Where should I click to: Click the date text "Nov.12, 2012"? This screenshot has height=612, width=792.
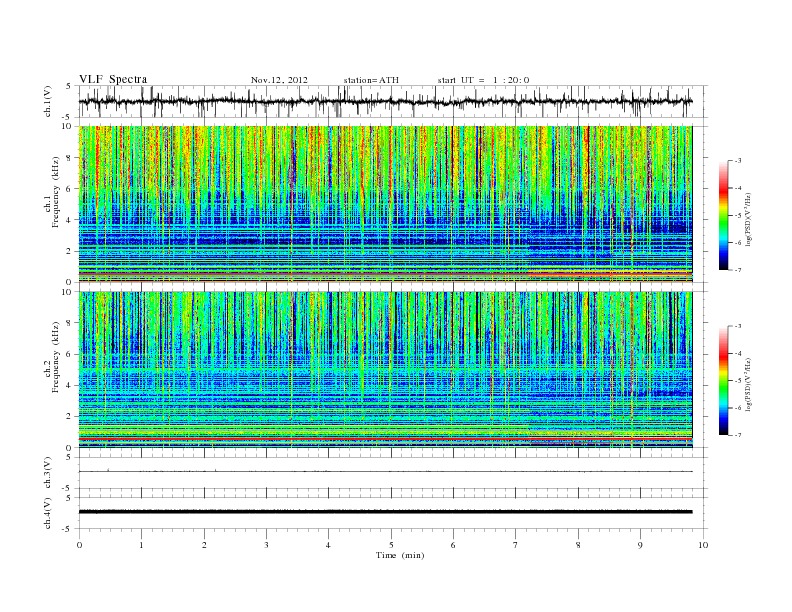point(279,80)
